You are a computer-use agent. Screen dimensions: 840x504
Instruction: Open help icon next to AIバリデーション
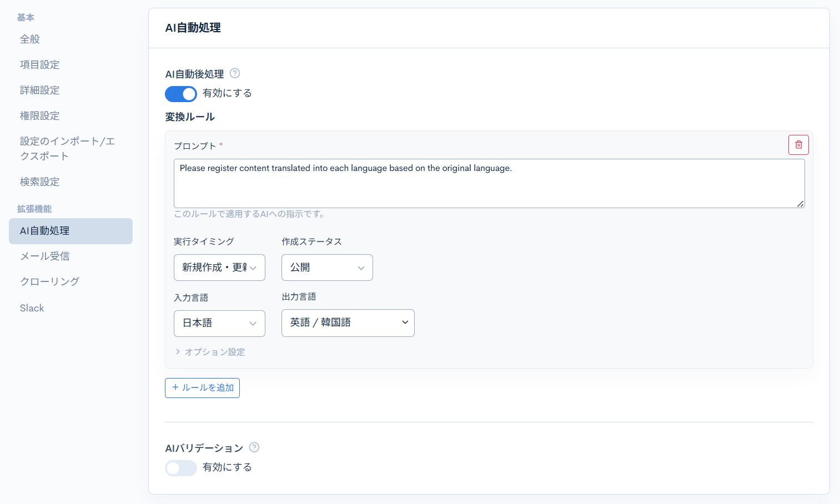point(254,447)
